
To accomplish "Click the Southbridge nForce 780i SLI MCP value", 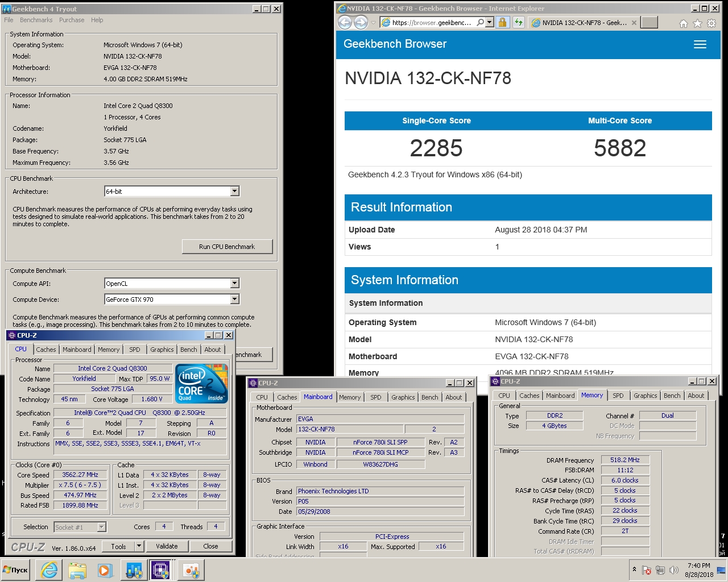I will tap(380, 452).
